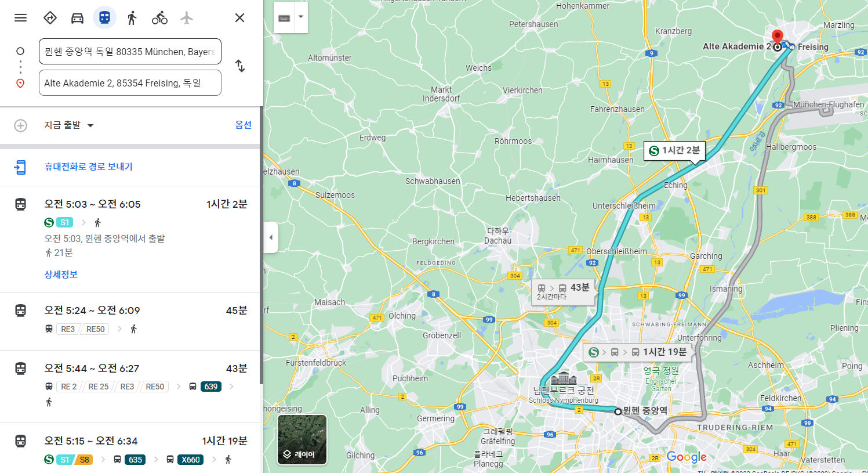Add a destination with plus icon

click(20, 125)
